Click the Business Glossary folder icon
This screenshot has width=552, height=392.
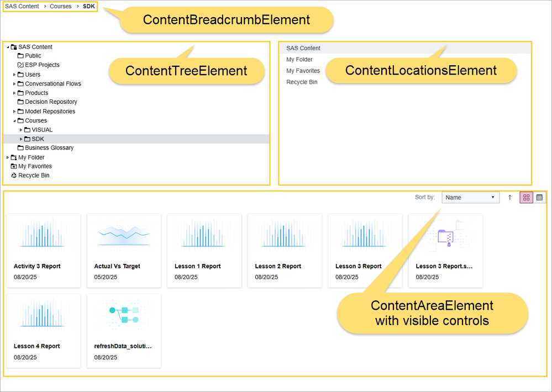tap(20, 148)
